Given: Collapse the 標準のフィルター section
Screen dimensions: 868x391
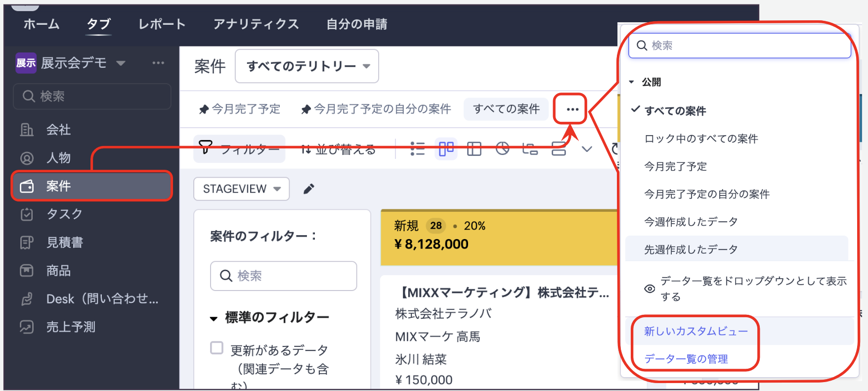Looking at the screenshot, I should (214, 318).
